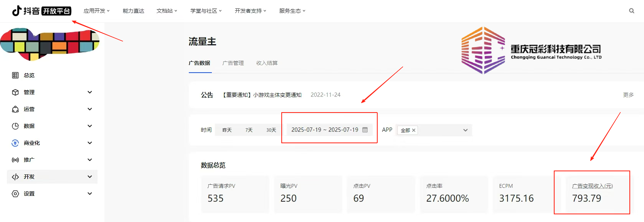Expand the 开发 sidebar section chevron
The height and width of the screenshot is (222, 644).
click(90, 177)
